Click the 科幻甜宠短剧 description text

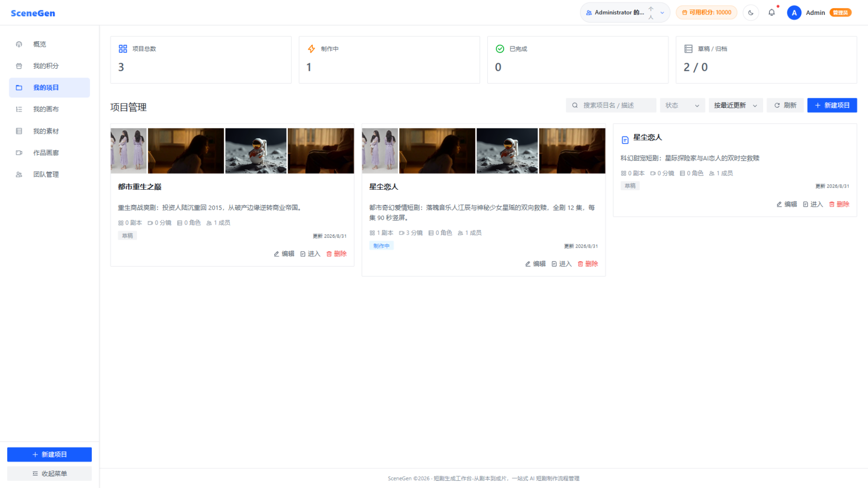pyautogui.click(x=690, y=158)
